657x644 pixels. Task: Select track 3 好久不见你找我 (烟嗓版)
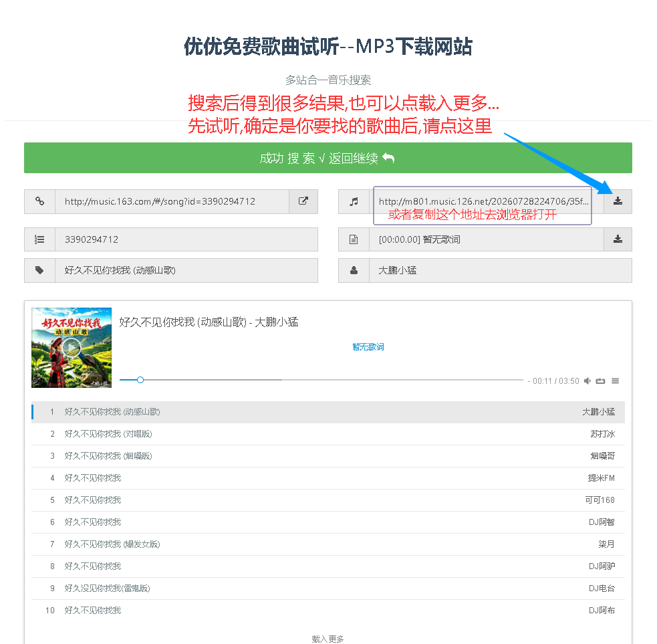pos(328,456)
